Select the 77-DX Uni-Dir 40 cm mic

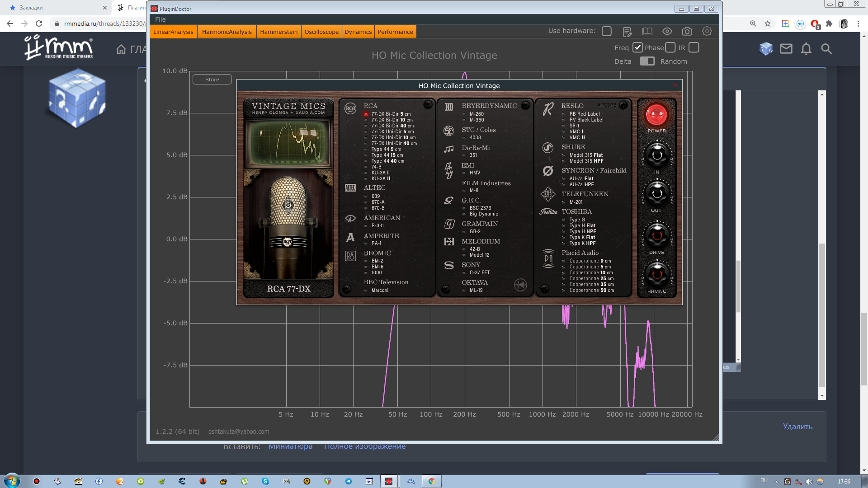point(394,143)
